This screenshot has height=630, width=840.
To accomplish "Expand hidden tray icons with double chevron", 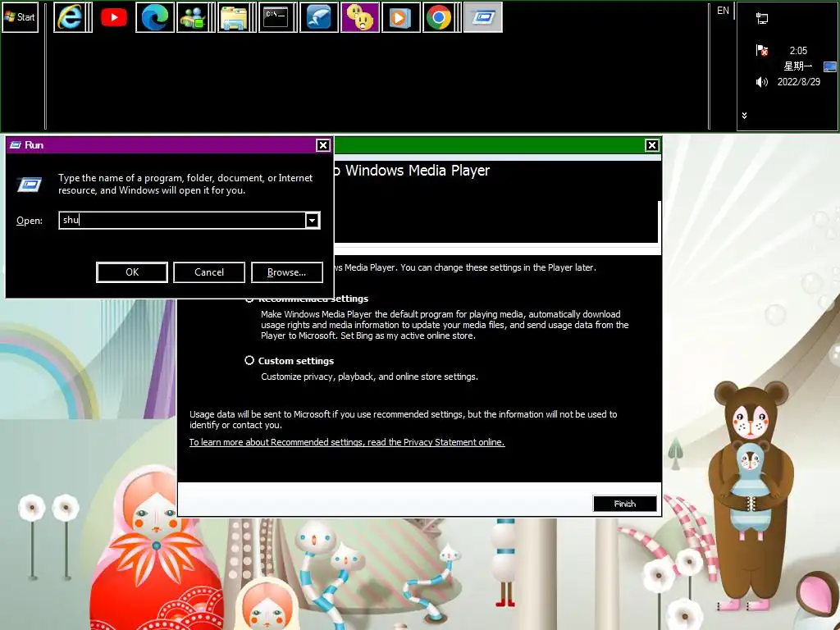I will (744, 115).
